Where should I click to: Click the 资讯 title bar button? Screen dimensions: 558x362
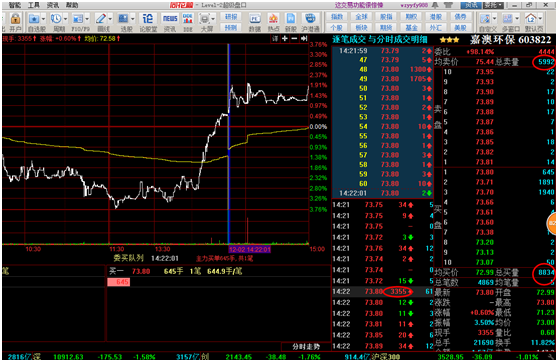pyautogui.click(x=471, y=5)
